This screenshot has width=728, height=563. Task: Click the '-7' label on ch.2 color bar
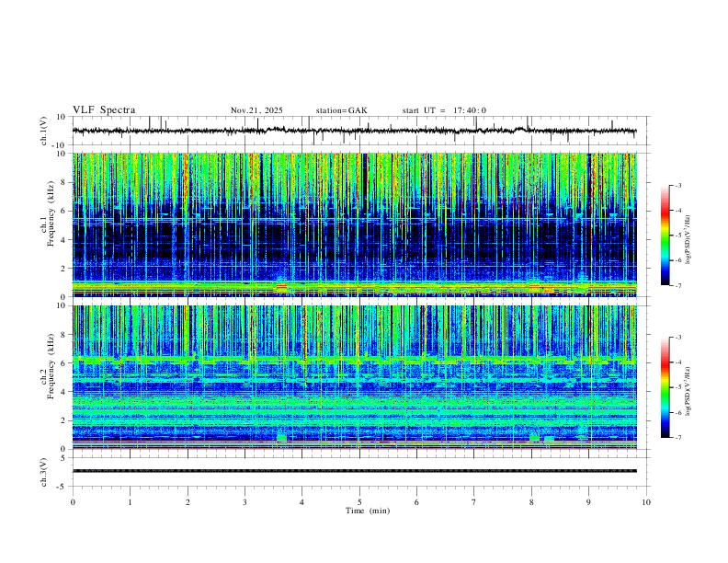pyautogui.click(x=677, y=437)
